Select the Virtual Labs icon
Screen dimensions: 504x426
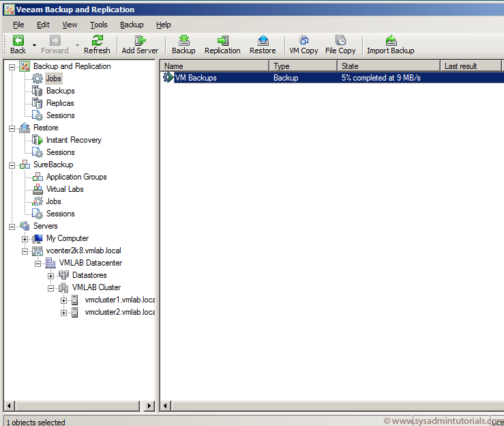(x=38, y=189)
